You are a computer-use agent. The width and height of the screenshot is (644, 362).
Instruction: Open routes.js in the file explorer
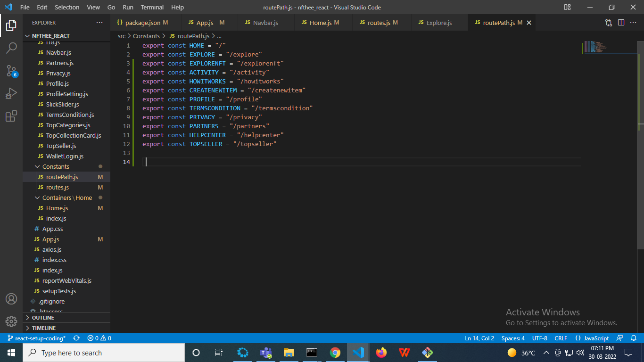click(x=58, y=187)
